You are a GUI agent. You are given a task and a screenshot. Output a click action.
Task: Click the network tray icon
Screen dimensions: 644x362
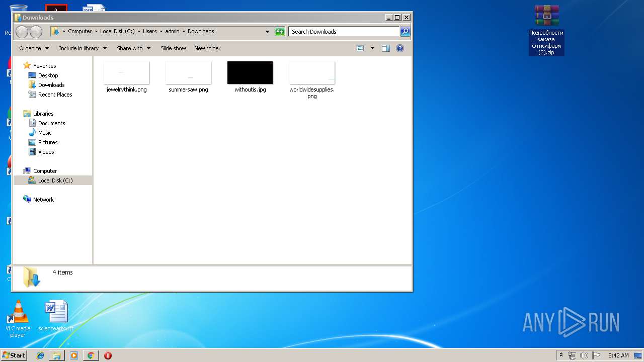(x=572, y=355)
